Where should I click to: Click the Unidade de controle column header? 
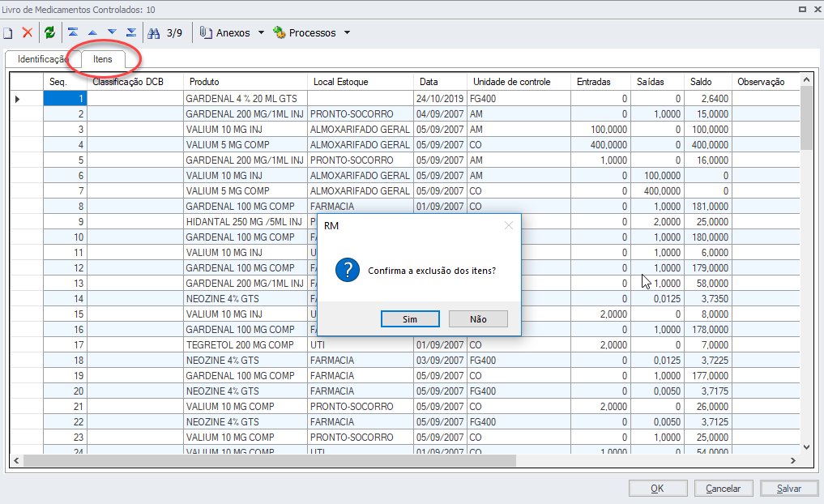(x=519, y=82)
